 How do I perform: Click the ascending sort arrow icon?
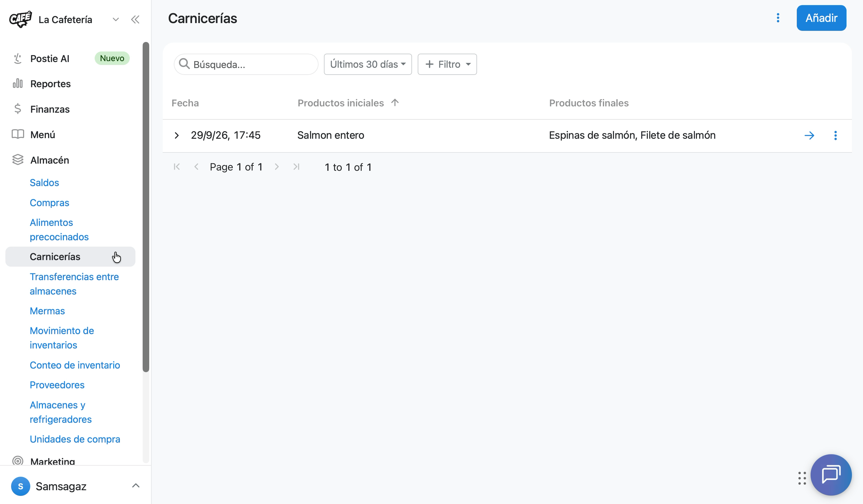coord(395,102)
